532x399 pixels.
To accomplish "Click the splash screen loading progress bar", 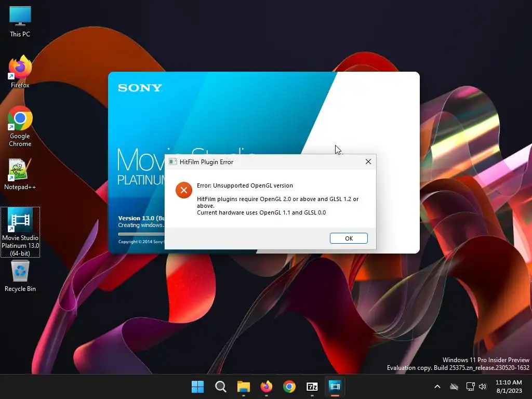I will click(x=141, y=234).
